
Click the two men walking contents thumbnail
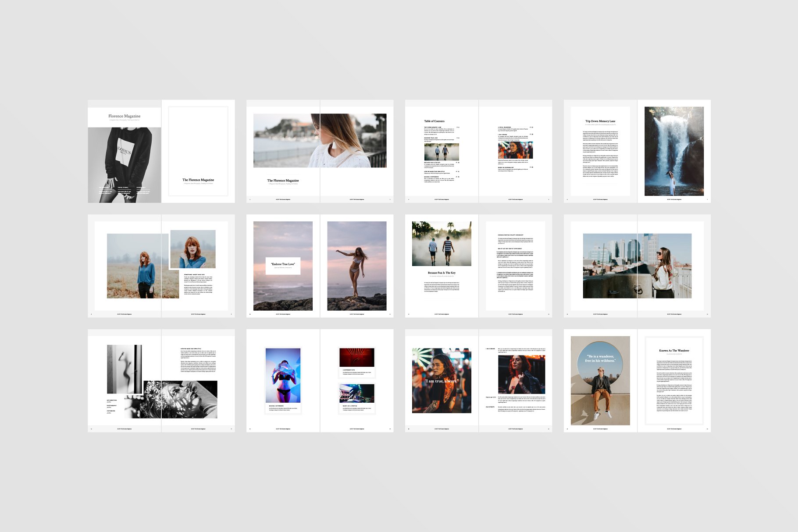(442, 152)
